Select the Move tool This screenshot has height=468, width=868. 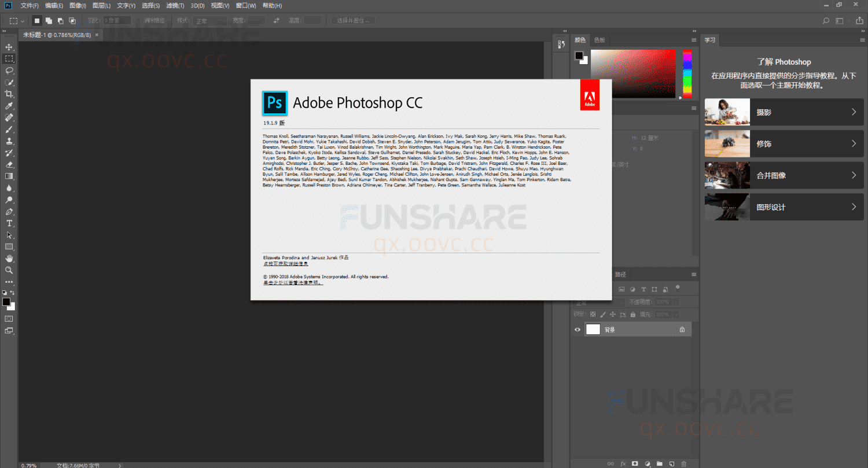pos(9,47)
